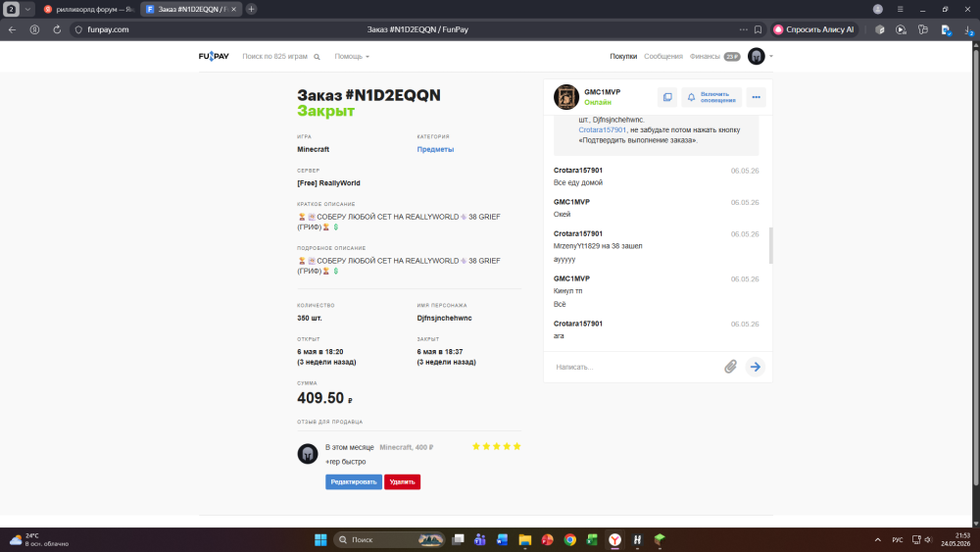
Task: Open the Помощь dropdown menu
Action: (351, 56)
